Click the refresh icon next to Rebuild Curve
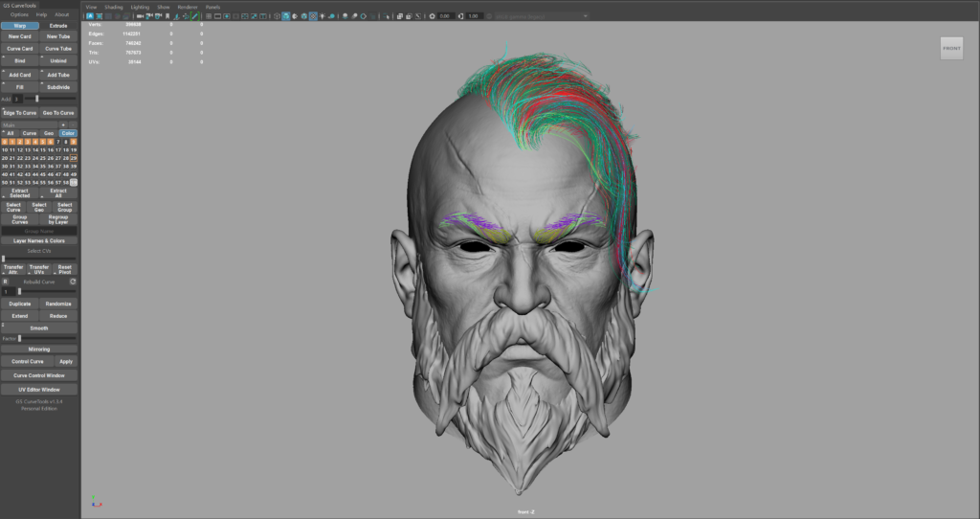 click(x=73, y=282)
